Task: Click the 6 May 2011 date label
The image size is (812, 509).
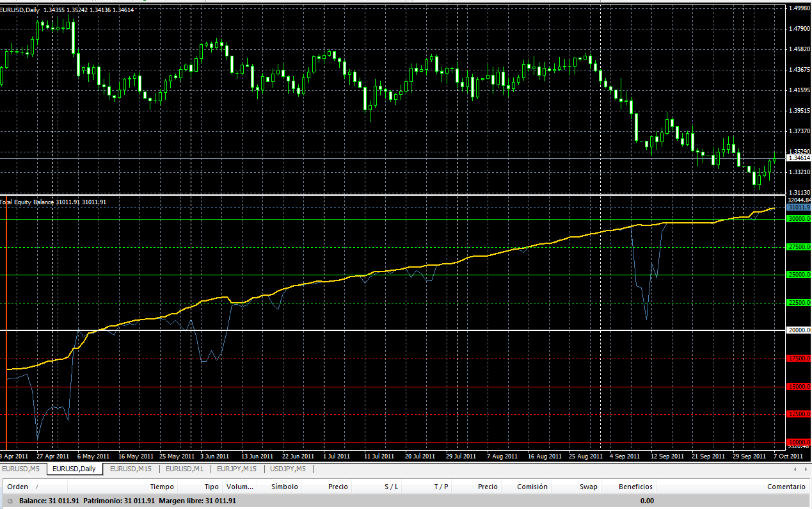Action: coord(93,456)
